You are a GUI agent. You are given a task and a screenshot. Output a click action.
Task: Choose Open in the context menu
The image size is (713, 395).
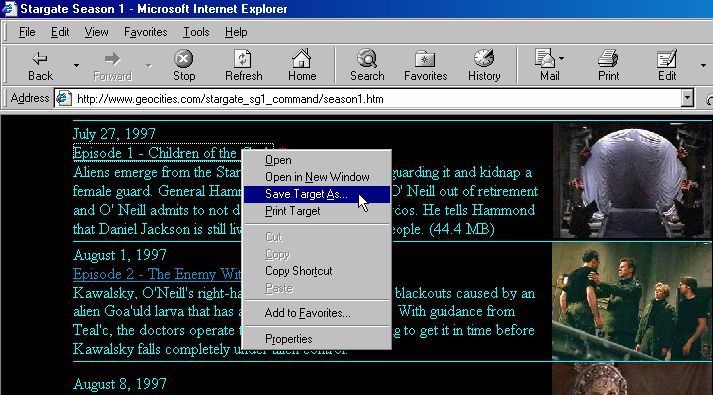pos(317,160)
